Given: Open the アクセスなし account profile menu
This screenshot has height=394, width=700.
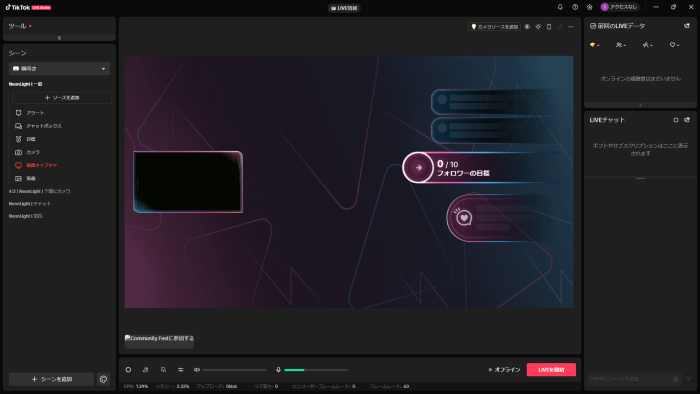Looking at the screenshot, I should point(620,7).
